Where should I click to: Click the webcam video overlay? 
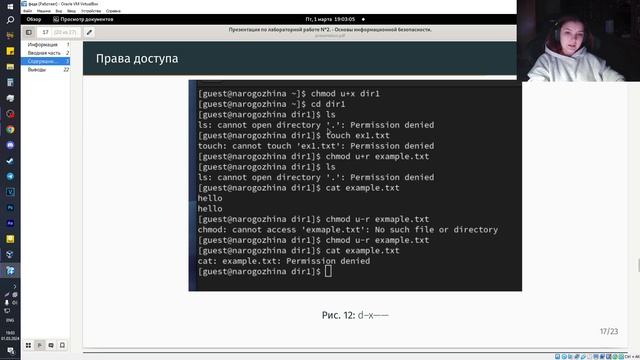(x=578, y=41)
